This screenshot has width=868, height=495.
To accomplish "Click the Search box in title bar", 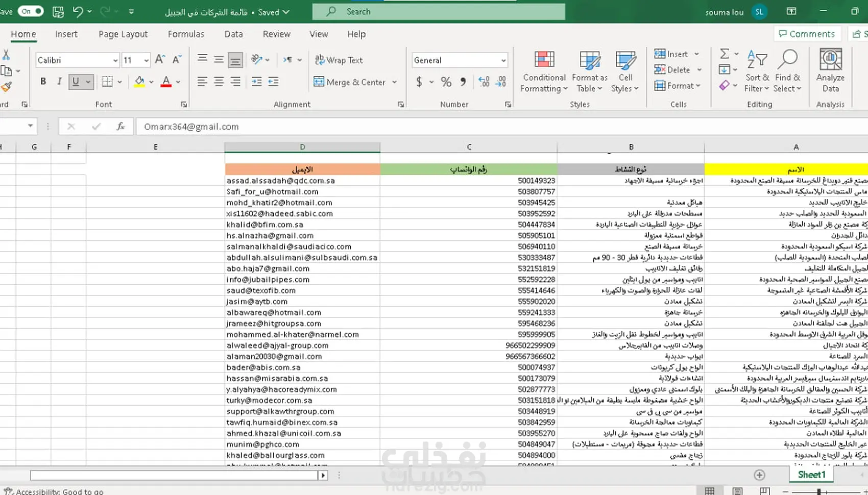I will pos(439,11).
